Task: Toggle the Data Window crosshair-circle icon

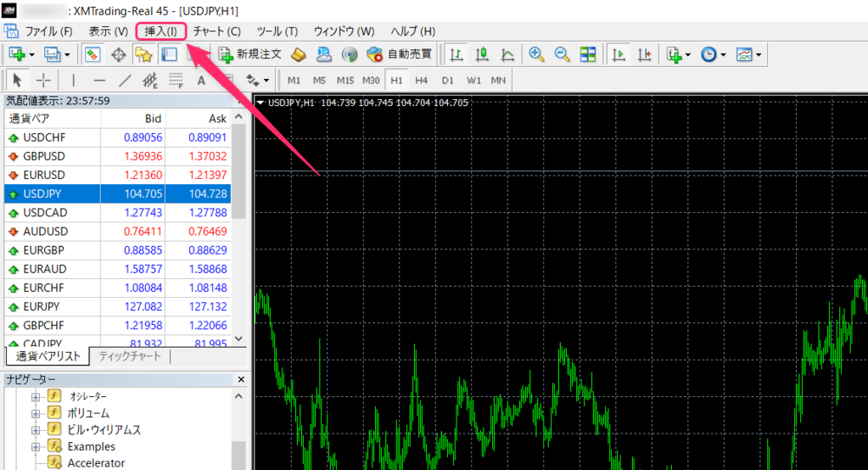Action: (118, 55)
